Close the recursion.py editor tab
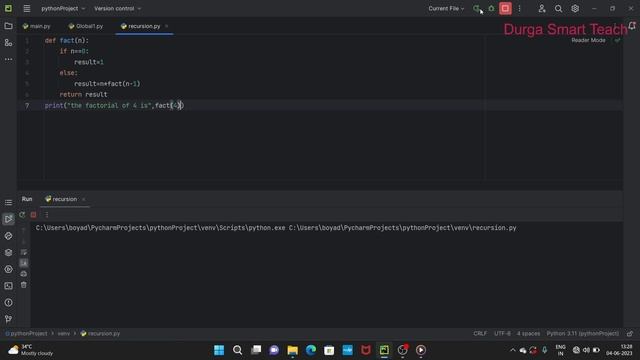 (x=167, y=26)
